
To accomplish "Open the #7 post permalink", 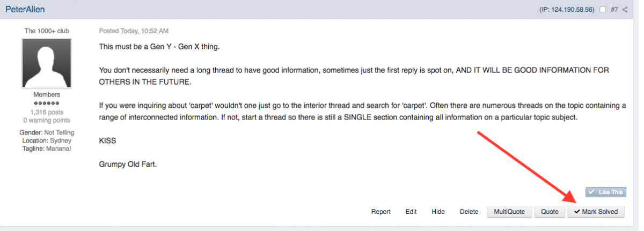I will [614, 10].
